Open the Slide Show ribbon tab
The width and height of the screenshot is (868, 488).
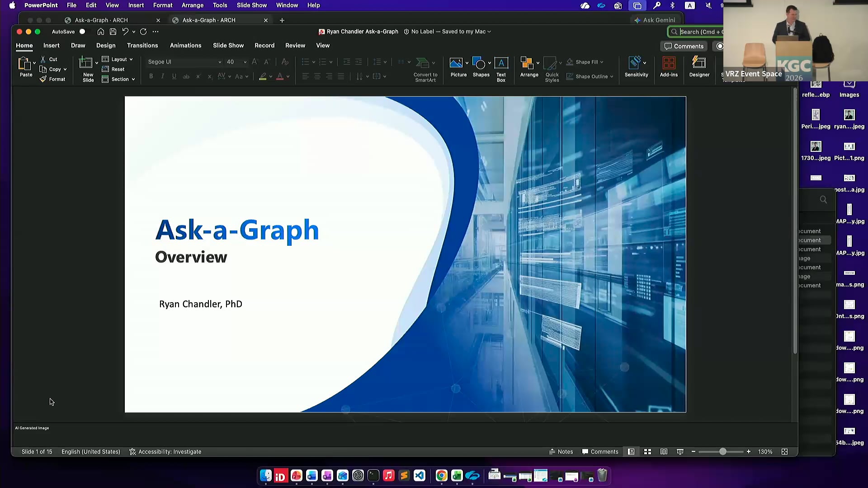tap(228, 46)
